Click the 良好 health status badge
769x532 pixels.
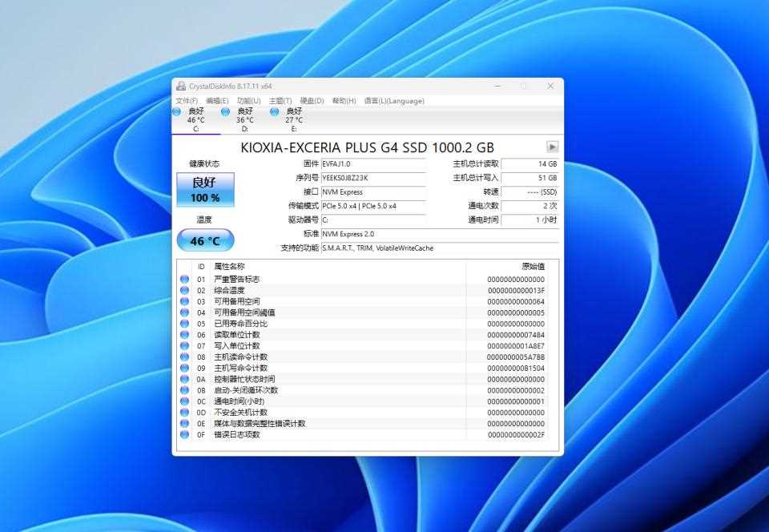(205, 189)
